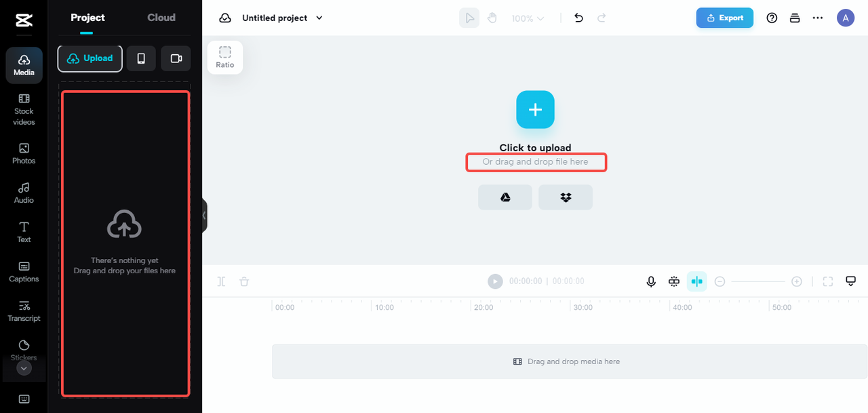
Task: Collapse the media side panel
Action: [204, 216]
